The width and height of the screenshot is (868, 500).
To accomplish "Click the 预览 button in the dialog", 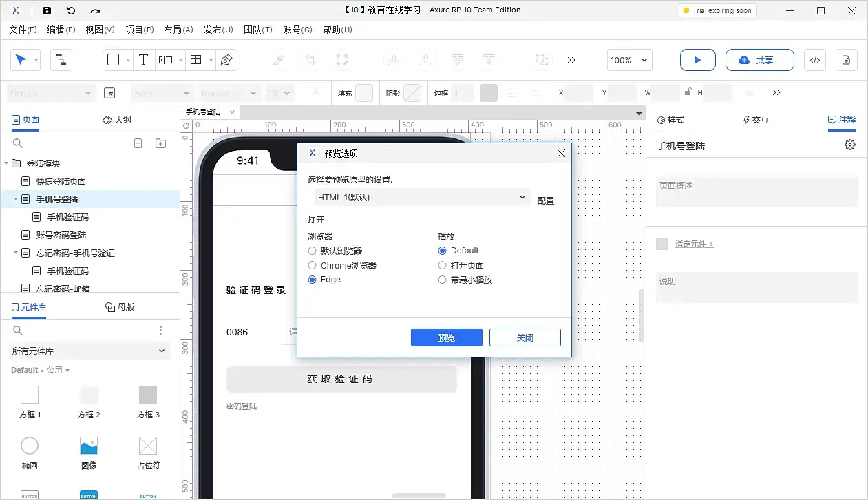I will pyautogui.click(x=446, y=337).
